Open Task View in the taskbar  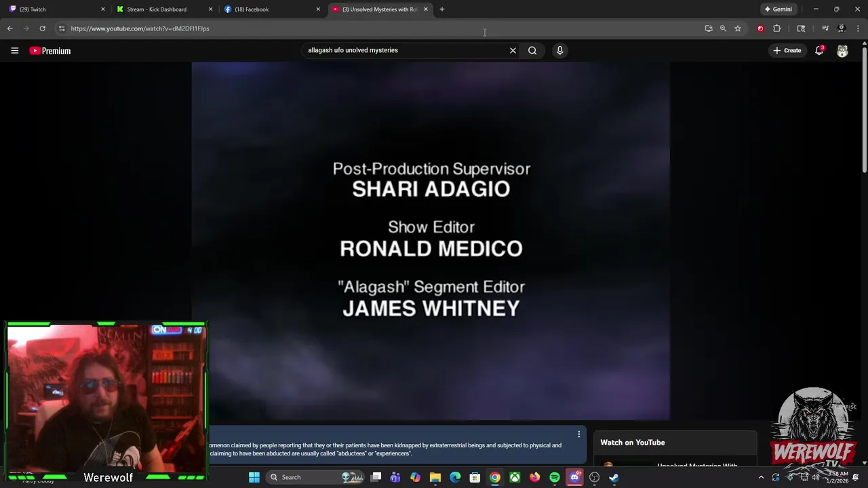[376, 477]
